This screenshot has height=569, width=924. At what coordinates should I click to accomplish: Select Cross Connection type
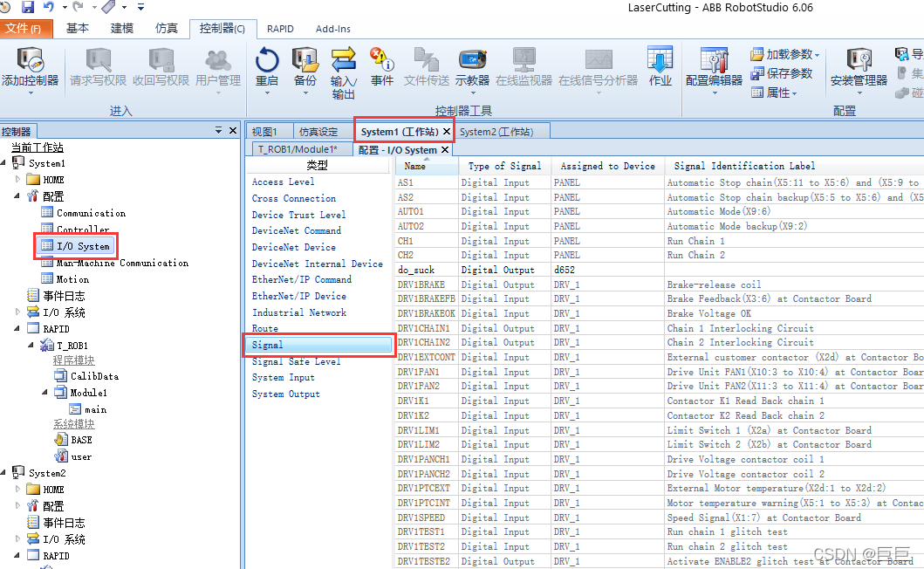(x=293, y=198)
